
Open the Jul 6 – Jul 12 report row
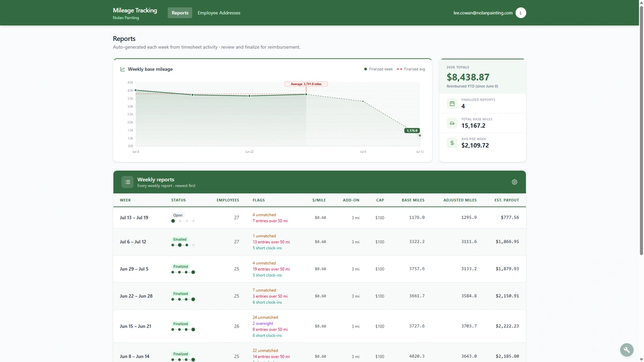coord(319,242)
